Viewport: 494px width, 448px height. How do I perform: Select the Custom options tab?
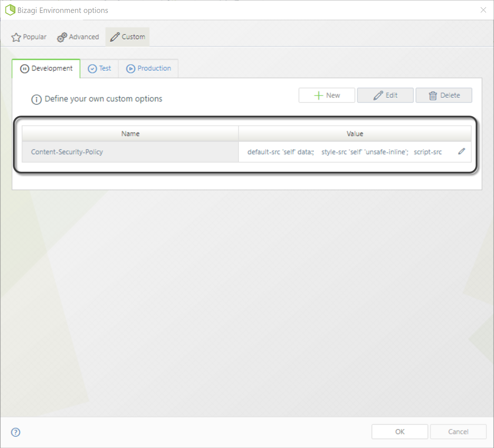point(128,37)
